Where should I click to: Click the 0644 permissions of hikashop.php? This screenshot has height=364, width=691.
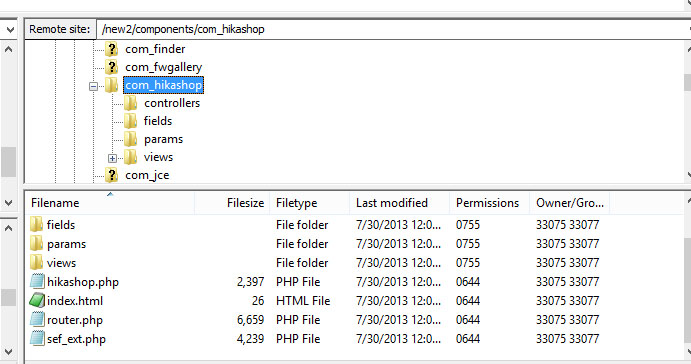click(x=468, y=282)
